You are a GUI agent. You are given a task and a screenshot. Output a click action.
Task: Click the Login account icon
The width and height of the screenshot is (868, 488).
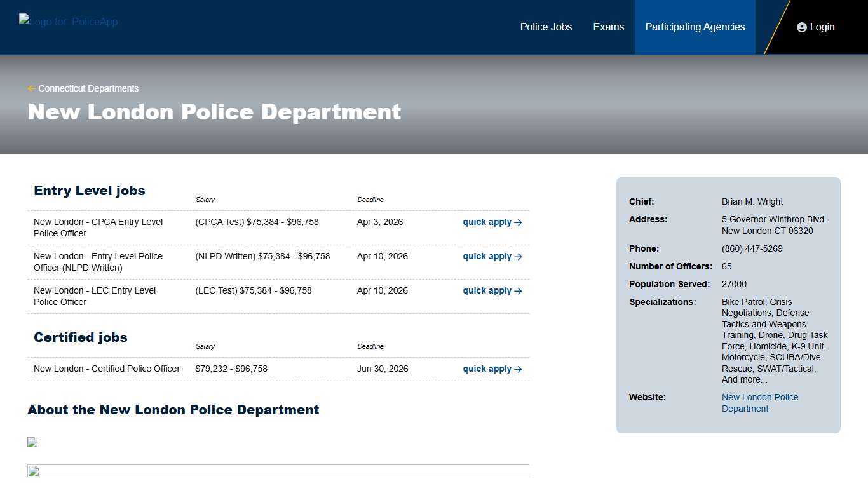801,27
